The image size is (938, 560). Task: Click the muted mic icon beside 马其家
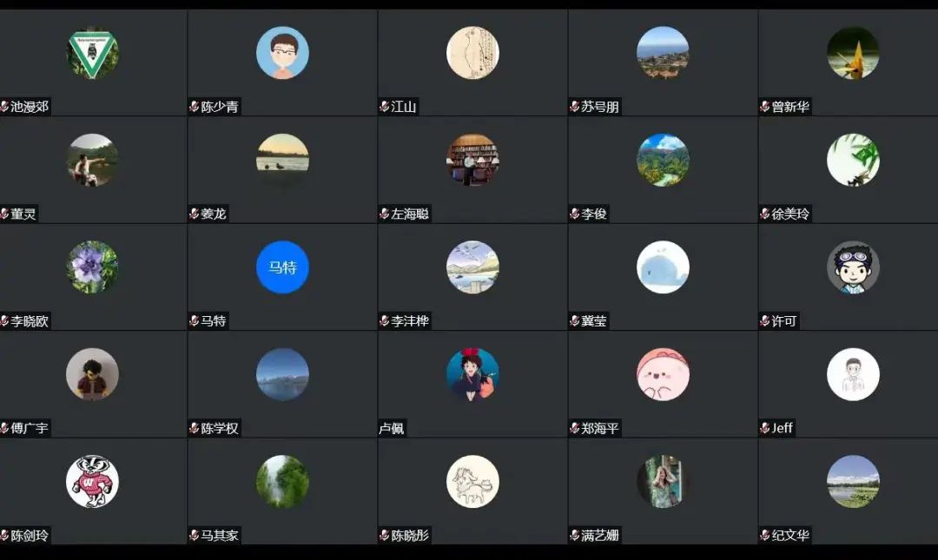click(x=194, y=535)
